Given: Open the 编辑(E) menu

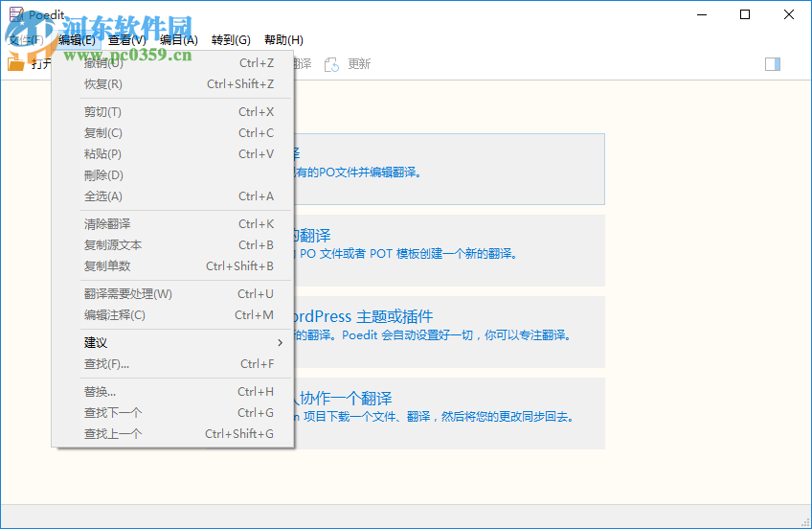Looking at the screenshot, I should pos(78,40).
